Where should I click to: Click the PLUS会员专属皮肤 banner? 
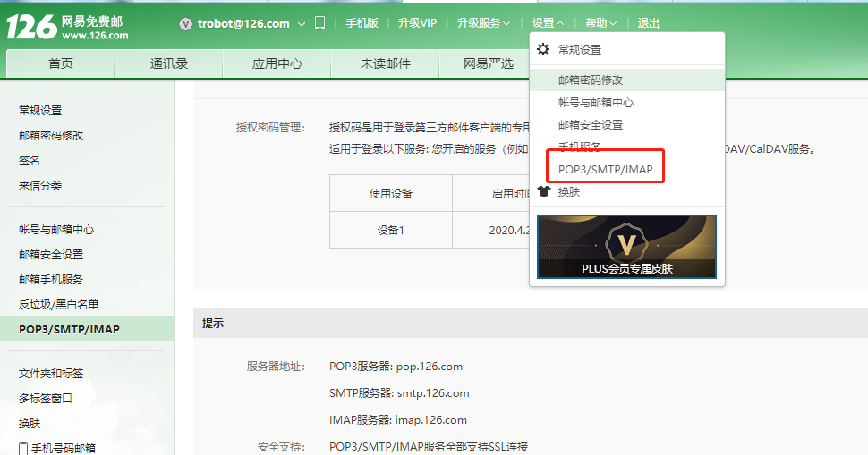(x=626, y=247)
